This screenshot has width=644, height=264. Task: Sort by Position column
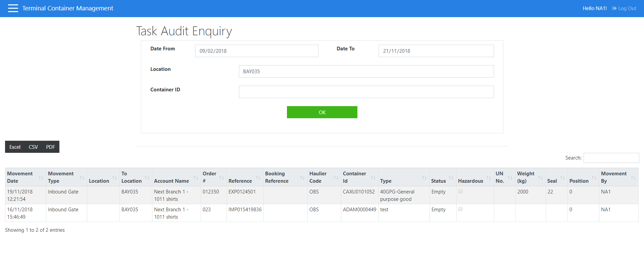583,177
